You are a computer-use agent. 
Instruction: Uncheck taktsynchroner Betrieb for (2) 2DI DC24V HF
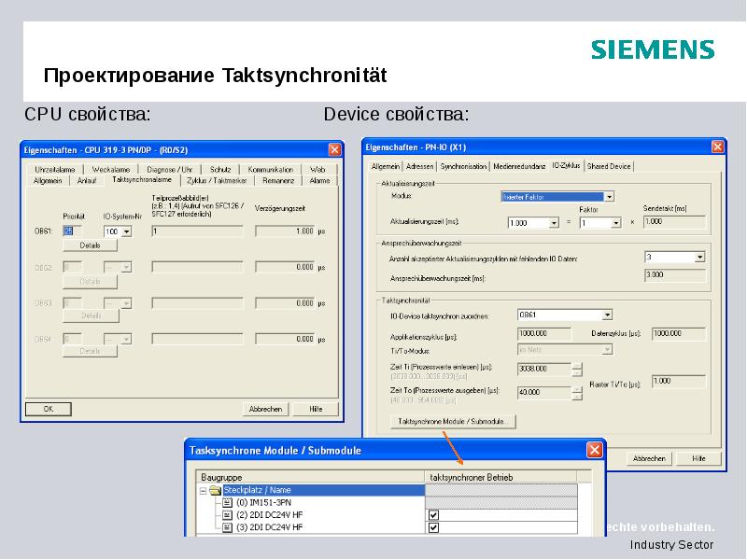pyautogui.click(x=433, y=515)
